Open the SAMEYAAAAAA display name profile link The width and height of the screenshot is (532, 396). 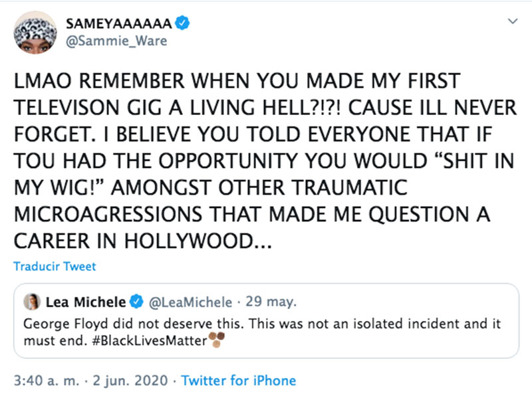click(120, 25)
